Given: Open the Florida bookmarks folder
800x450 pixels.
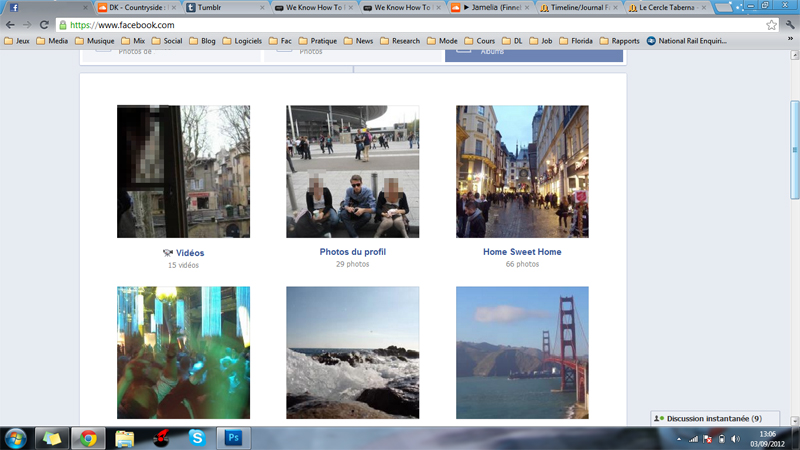Looking at the screenshot, I should click(x=576, y=41).
